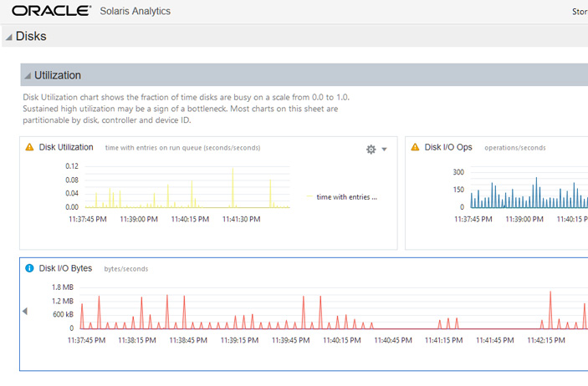Screen dimensions: 588x386
Task: Click the Solaris Analytics title
Action: tap(135, 11)
